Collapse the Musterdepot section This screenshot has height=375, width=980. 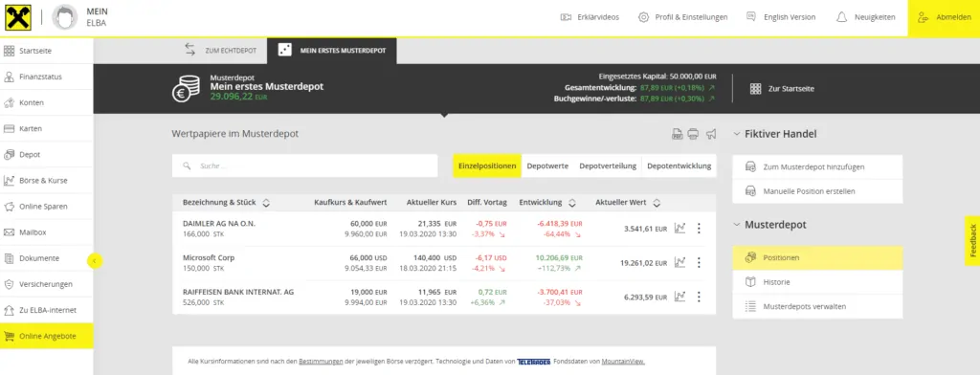pos(737,225)
